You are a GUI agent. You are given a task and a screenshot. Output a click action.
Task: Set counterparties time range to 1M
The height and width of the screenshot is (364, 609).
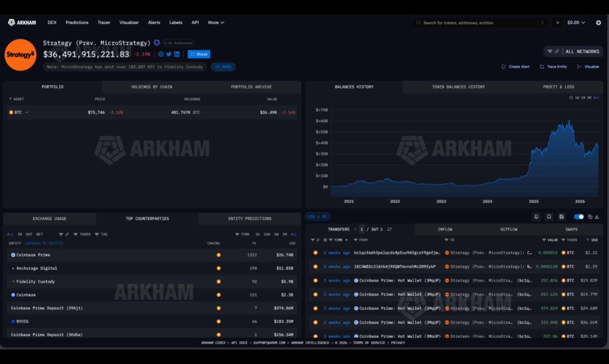pos(285,234)
